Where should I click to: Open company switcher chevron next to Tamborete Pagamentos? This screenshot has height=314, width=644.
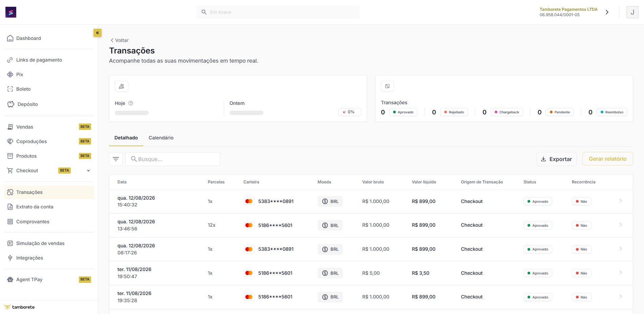coord(607,12)
